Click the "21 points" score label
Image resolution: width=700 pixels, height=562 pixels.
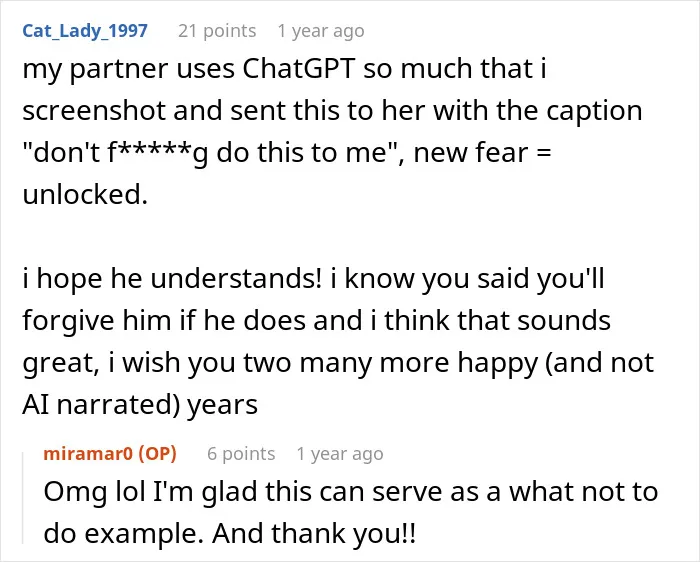tap(217, 31)
